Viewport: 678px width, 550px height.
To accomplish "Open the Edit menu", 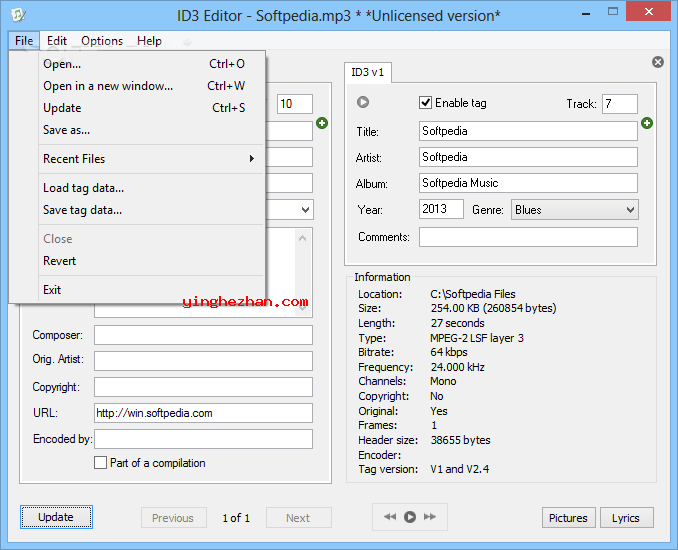I will [57, 41].
